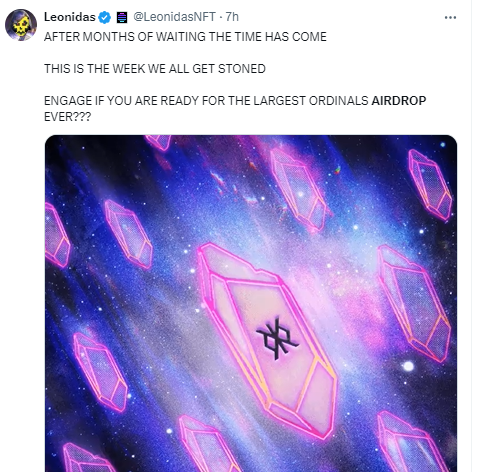Click the large right-side crystal with orange edges

(414, 303)
